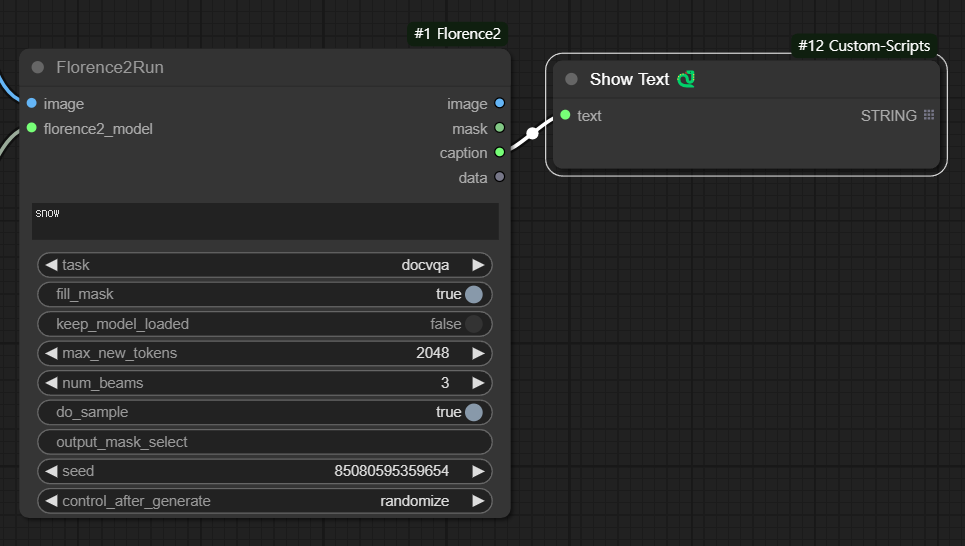965x546 pixels.
Task: Click the text prompt box containing 'snow'
Action: point(265,222)
